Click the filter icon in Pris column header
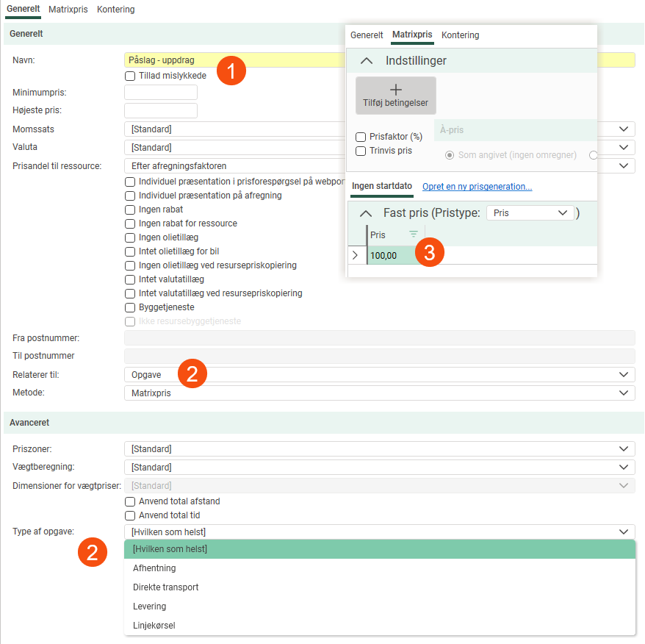 [x=414, y=235]
